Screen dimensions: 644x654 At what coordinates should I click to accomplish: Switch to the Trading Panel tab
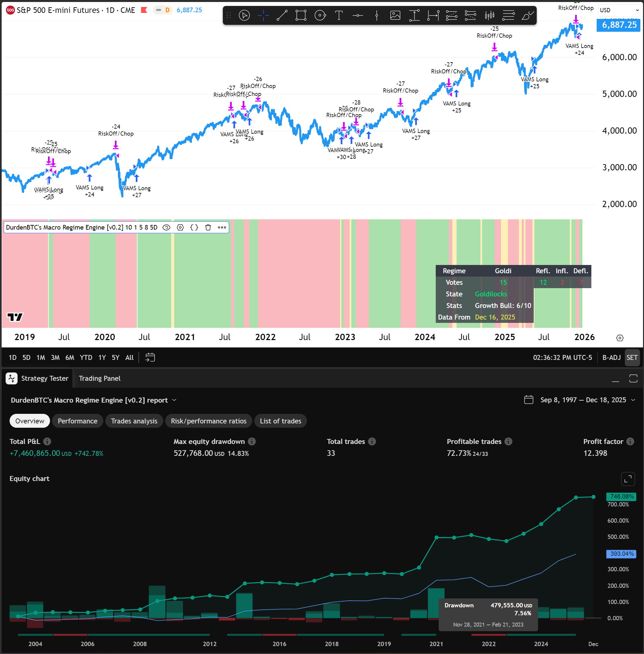pos(99,378)
